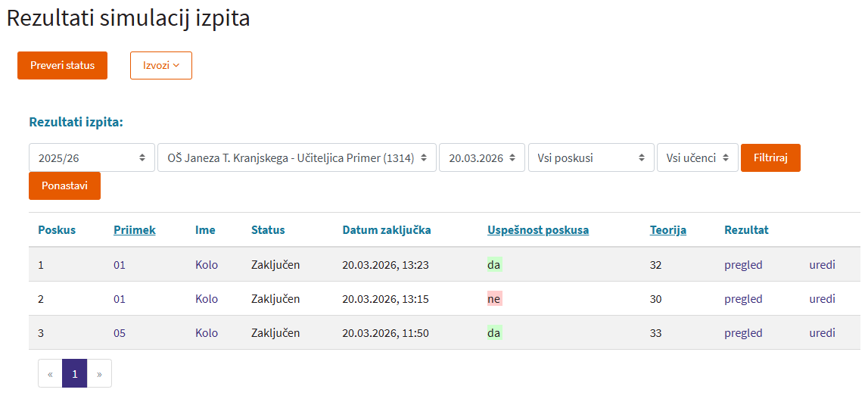
Task: Click uredi in the first row
Action: click(823, 265)
